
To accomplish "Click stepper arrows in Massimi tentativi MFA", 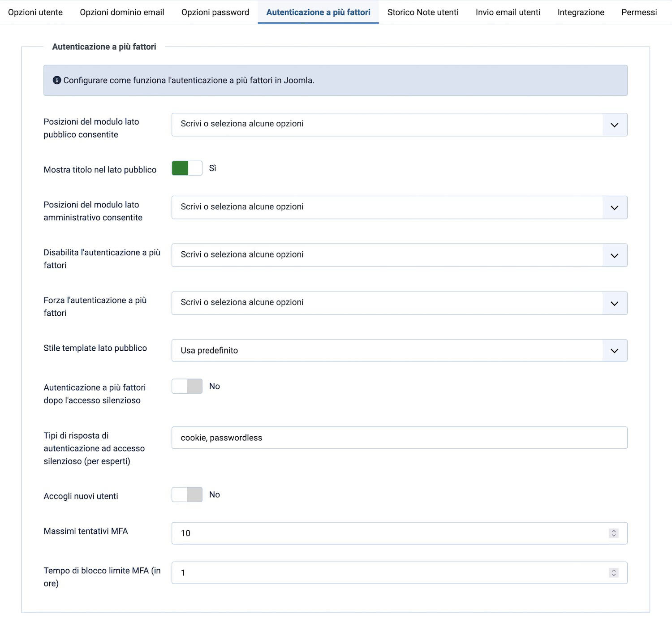I will click(x=613, y=533).
